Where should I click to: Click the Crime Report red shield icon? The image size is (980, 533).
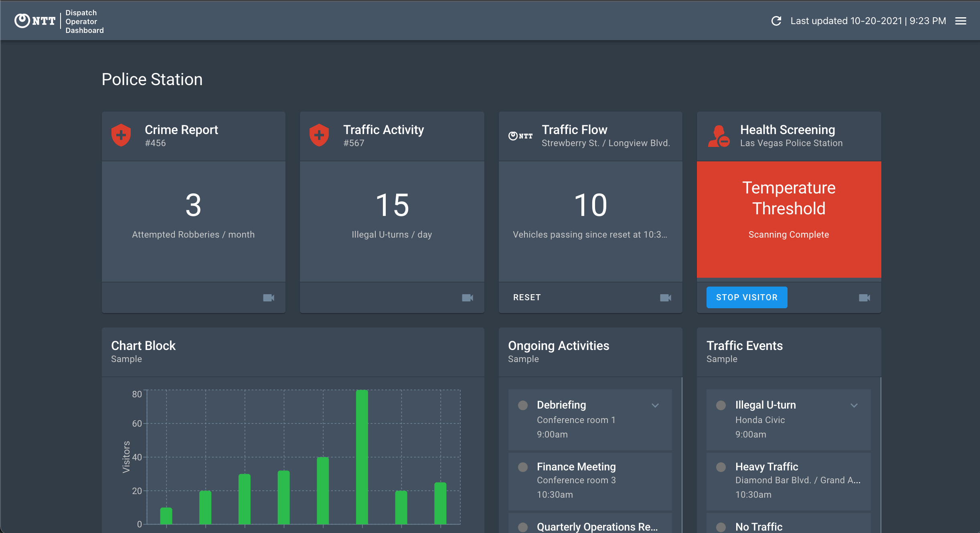click(121, 136)
